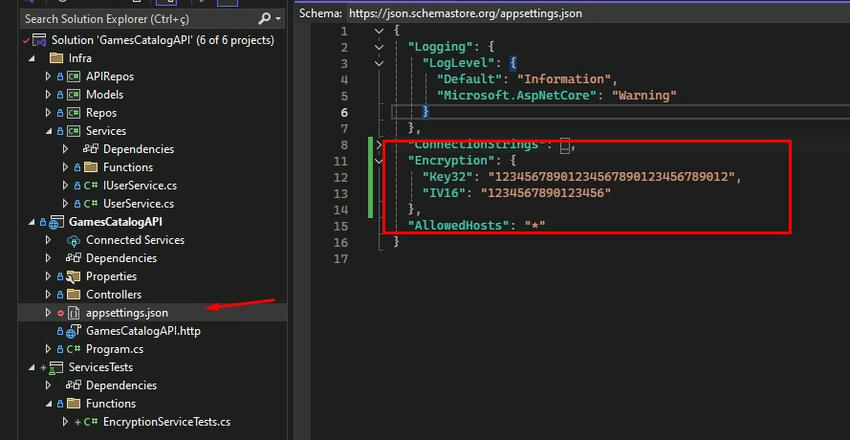Collapse the root JSON object at line 1
850x440 pixels.
[x=379, y=31]
